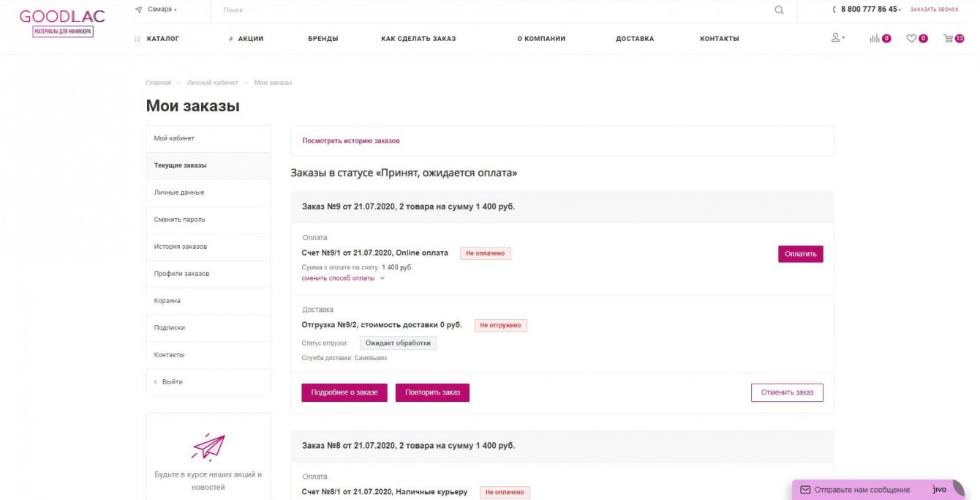Click the Поиск search field
980x500 pixels.
pos(490,10)
